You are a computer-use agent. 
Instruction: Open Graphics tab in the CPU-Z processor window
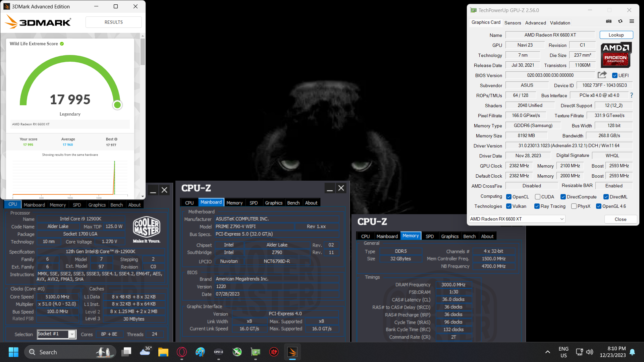click(97, 205)
